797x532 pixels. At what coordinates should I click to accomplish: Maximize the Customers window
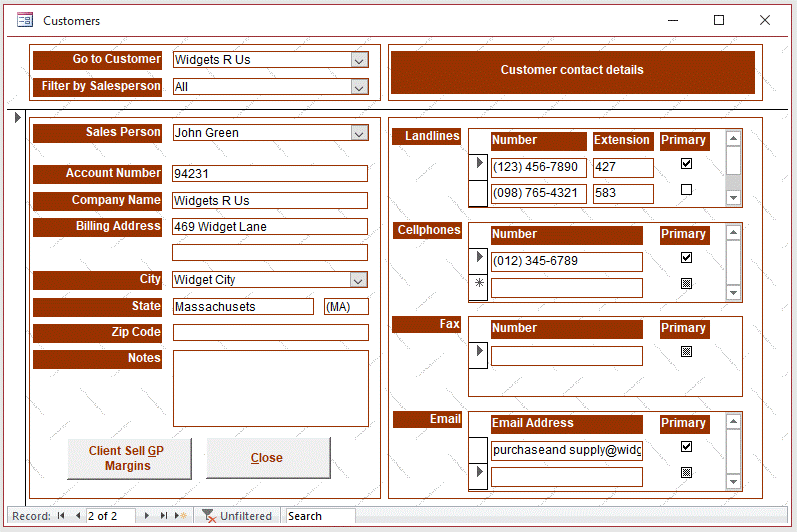[x=719, y=20]
